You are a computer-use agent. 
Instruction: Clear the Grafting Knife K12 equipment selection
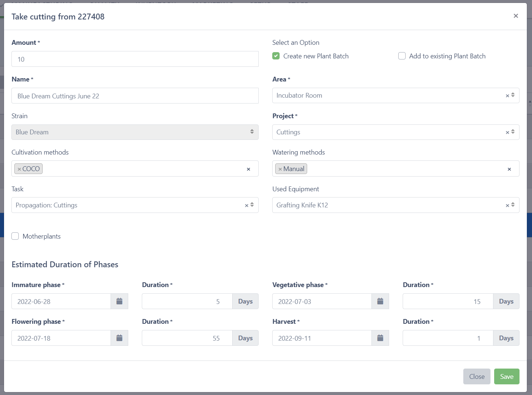[x=507, y=206]
